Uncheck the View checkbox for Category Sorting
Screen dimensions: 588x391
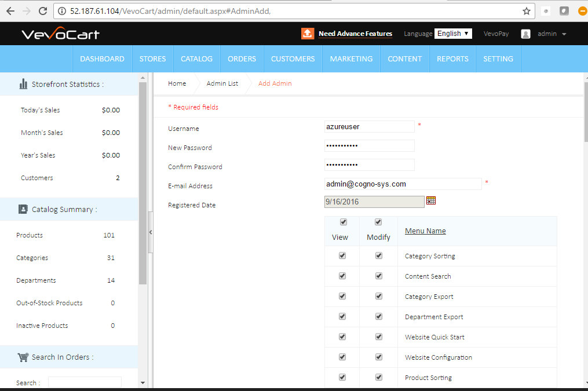point(342,255)
